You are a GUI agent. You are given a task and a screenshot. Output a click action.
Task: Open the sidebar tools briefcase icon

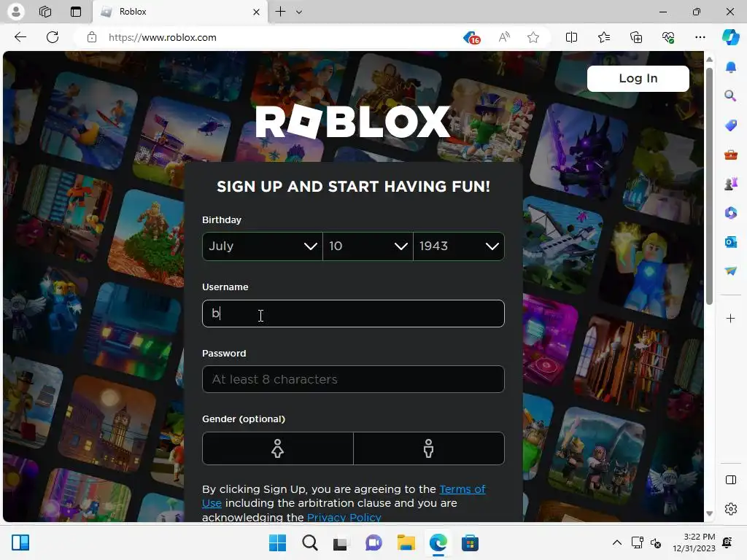click(x=730, y=155)
